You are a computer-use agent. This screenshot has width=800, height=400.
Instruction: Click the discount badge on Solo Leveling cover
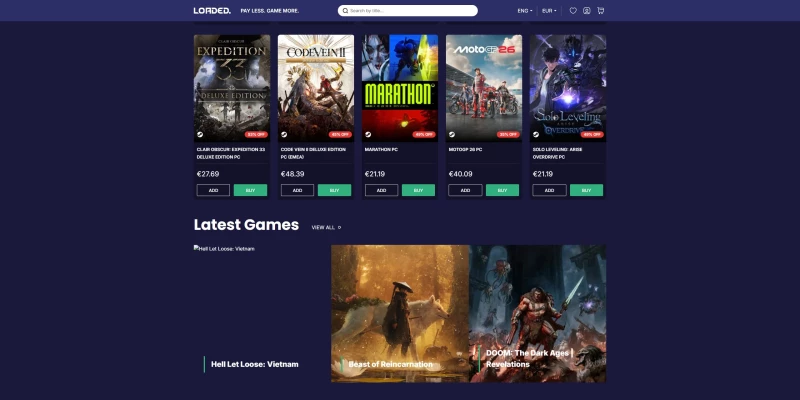[x=592, y=135]
